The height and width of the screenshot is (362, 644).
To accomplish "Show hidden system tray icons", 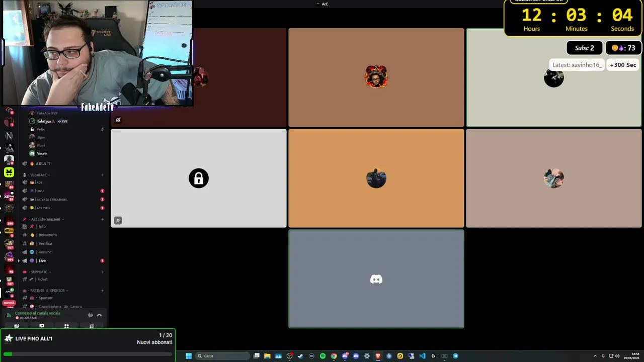I will [x=595, y=356].
